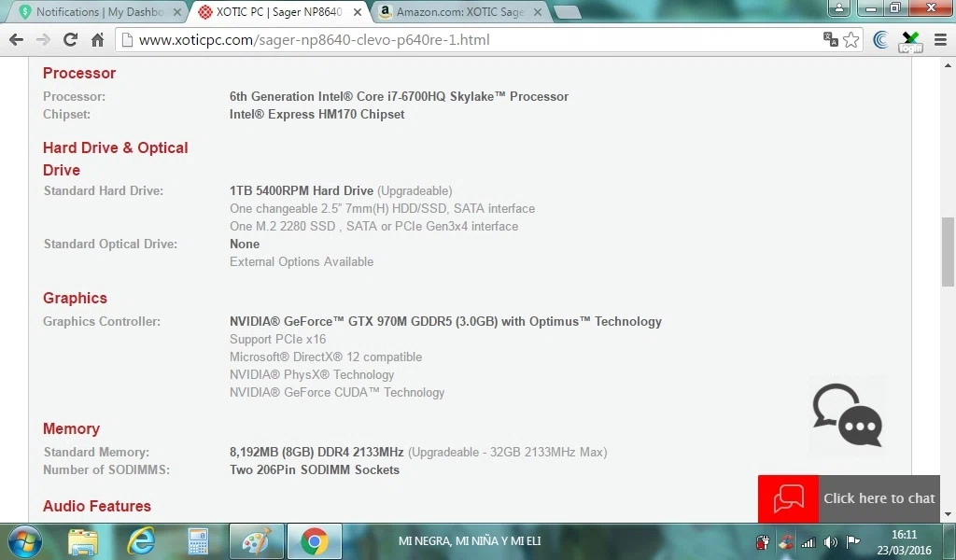The height and width of the screenshot is (560, 956).
Task: Click the red chat icon box
Action: [788, 498]
